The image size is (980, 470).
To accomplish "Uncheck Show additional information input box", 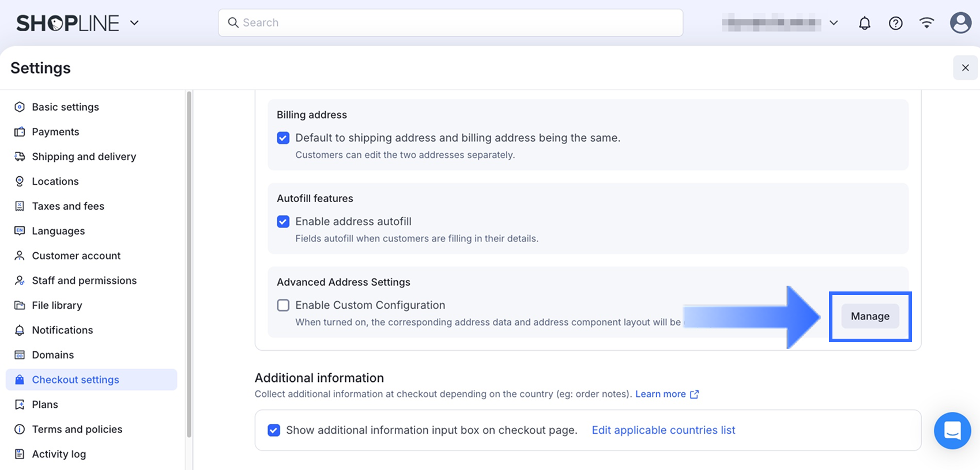I will click(274, 430).
